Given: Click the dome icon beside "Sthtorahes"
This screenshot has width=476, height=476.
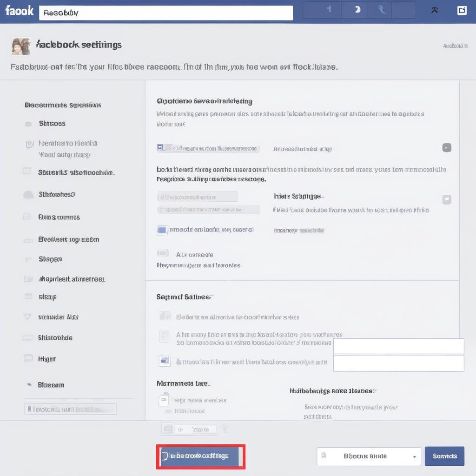Looking at the screenshot, I should [28, 195].
